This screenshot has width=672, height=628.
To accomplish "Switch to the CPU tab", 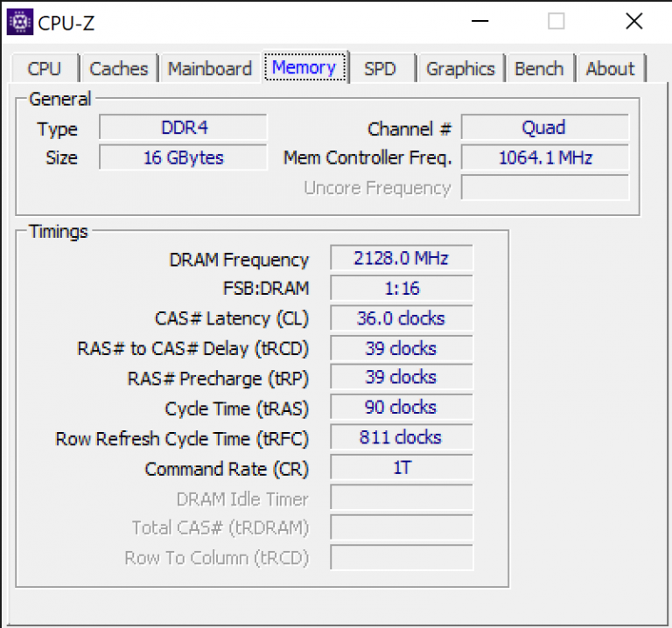I will (45, 69).
